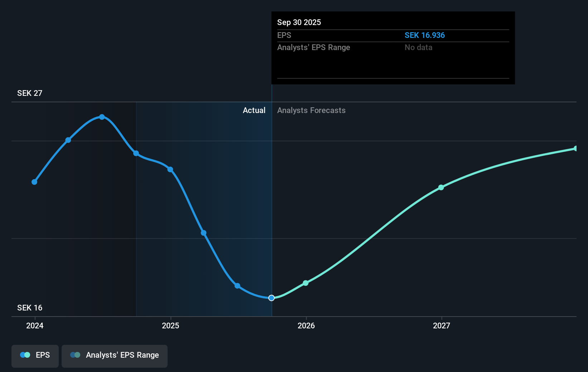This screenshot has height=372, width=588.
Task: Click the arrow marker at the chart's right edge
Action: (x=576, y=148)
